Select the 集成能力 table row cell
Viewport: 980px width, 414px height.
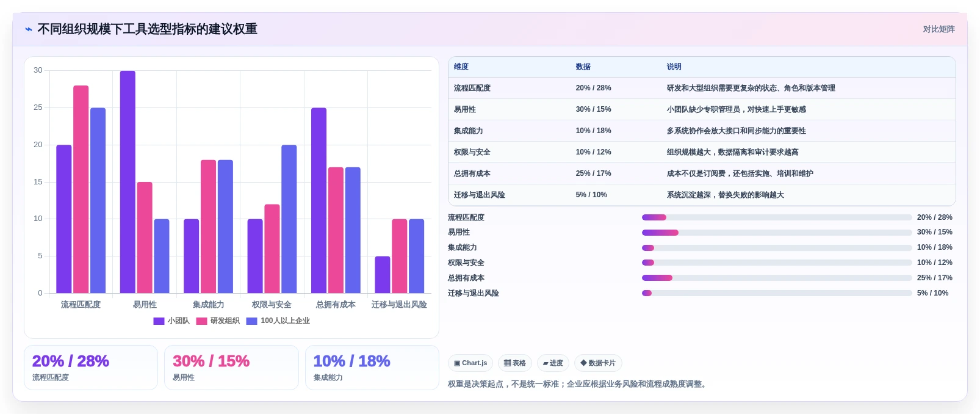tap(469, 131)
